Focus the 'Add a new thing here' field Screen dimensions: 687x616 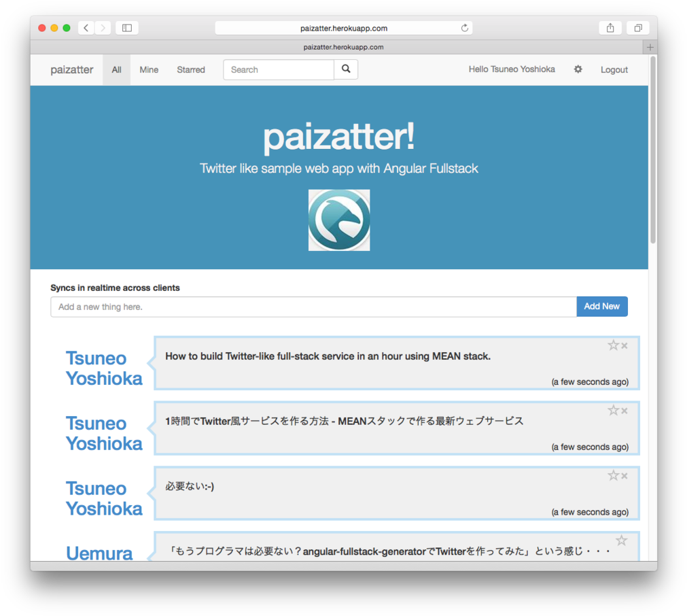tap(313, 307)
